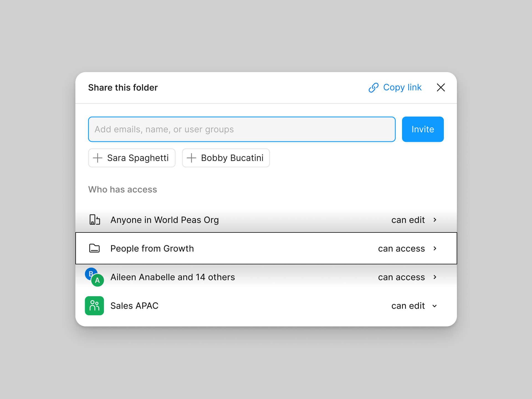
Task: Click the plus icon on Bobby Bucatini chip
Action: coord(191,158)
